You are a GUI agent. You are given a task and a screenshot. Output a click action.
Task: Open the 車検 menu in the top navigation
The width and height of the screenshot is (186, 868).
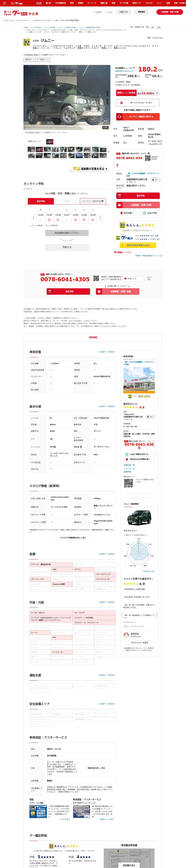click(x=113, y=3)
